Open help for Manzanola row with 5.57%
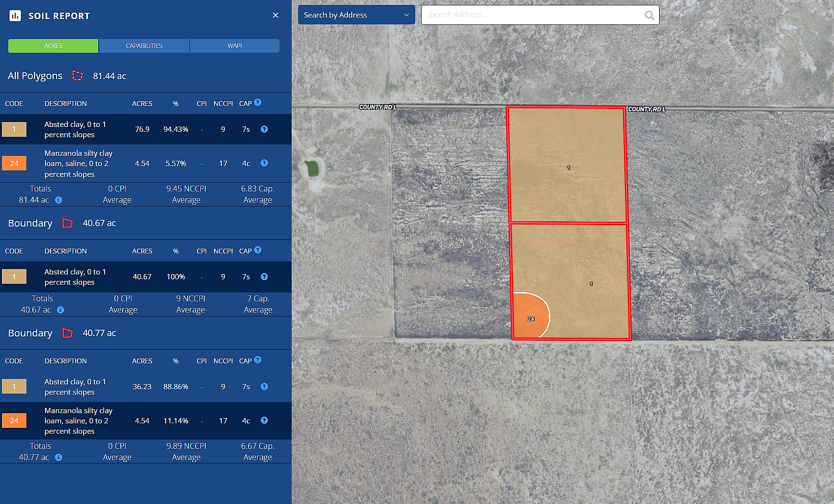This screenshot has width=834, height=504. point(264,163)
